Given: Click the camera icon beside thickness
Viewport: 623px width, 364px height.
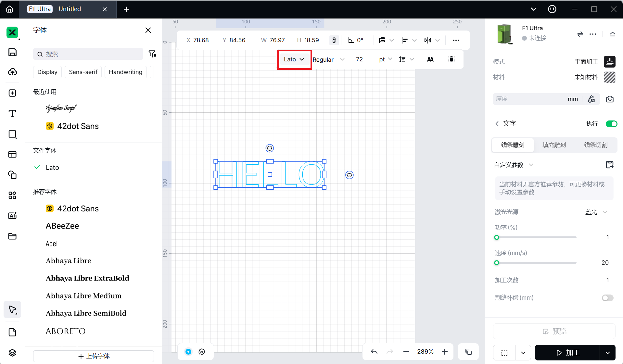Looking at the screenshot, I should pyautogui.click(x=610, y=99).
